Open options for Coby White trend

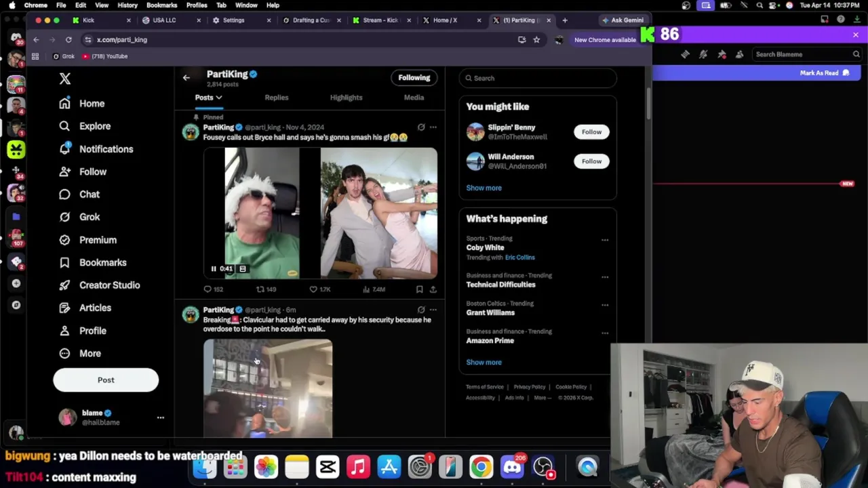[605, 240]
